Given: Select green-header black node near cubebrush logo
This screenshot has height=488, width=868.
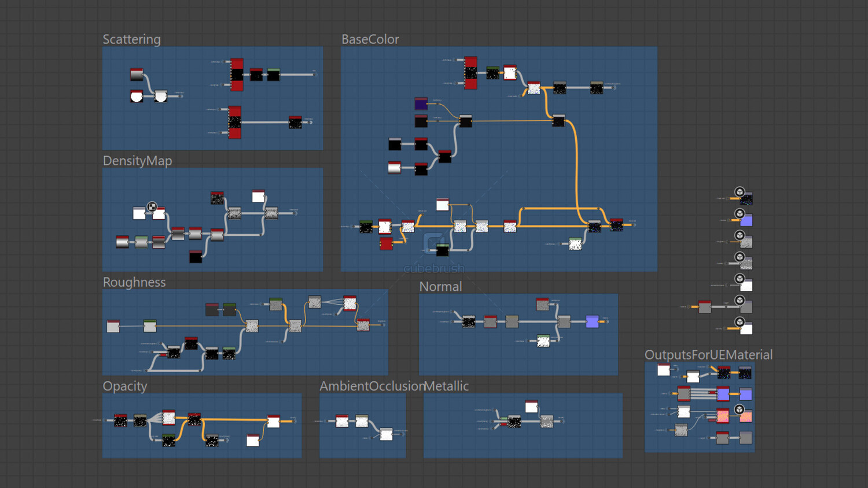Looking at the screenshot, I should click(442, 250).
